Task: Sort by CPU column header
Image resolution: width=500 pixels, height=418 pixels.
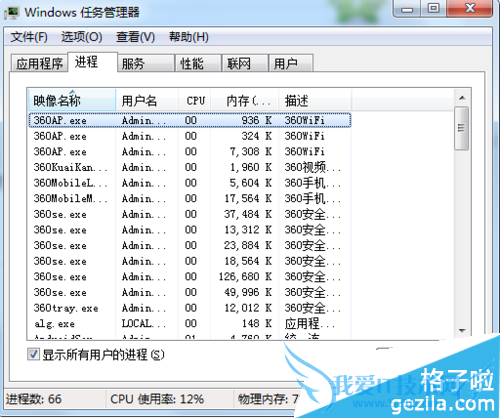Action: tap(194, 100)
